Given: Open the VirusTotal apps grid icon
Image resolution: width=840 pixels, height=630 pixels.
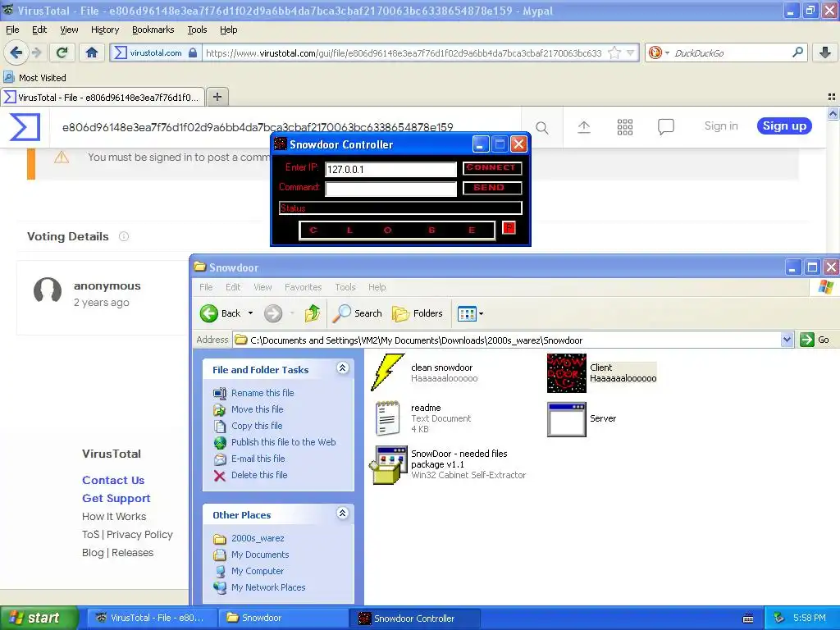Looking at the screenshot, I should point(624,127).
